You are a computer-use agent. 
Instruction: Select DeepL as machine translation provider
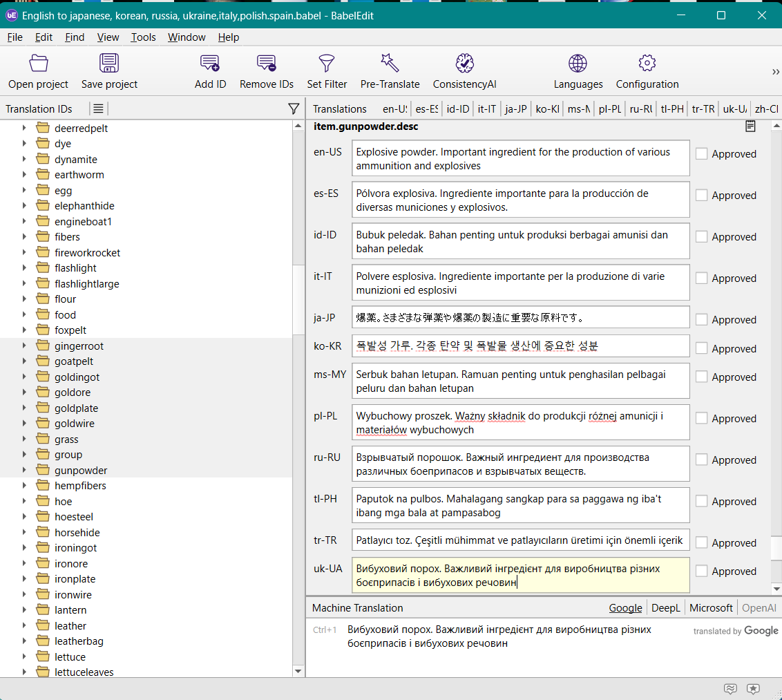click(x=665, y=608)
